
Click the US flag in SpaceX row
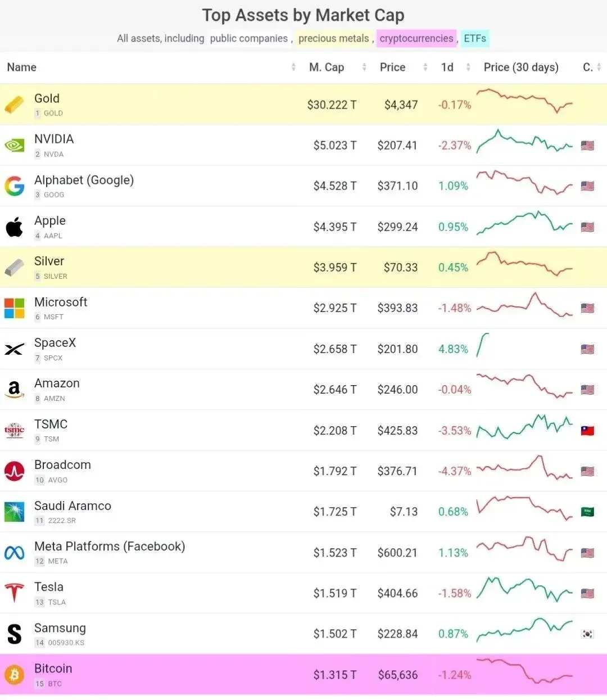[x=587, y=349]
